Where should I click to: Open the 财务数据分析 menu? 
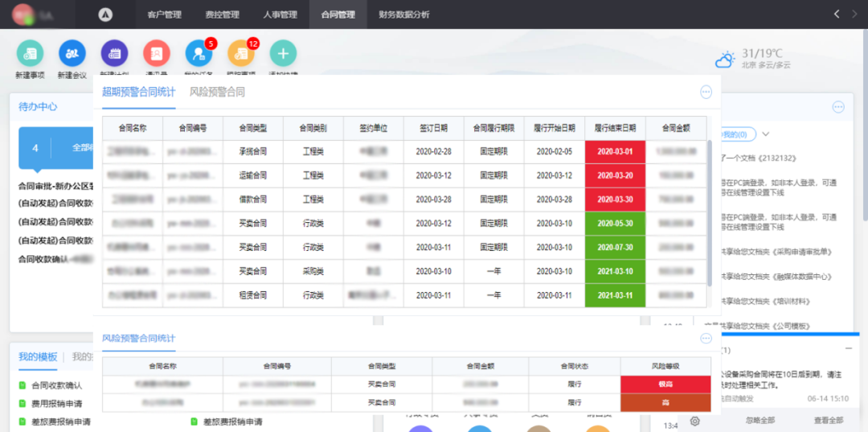(x=403, y=14)
